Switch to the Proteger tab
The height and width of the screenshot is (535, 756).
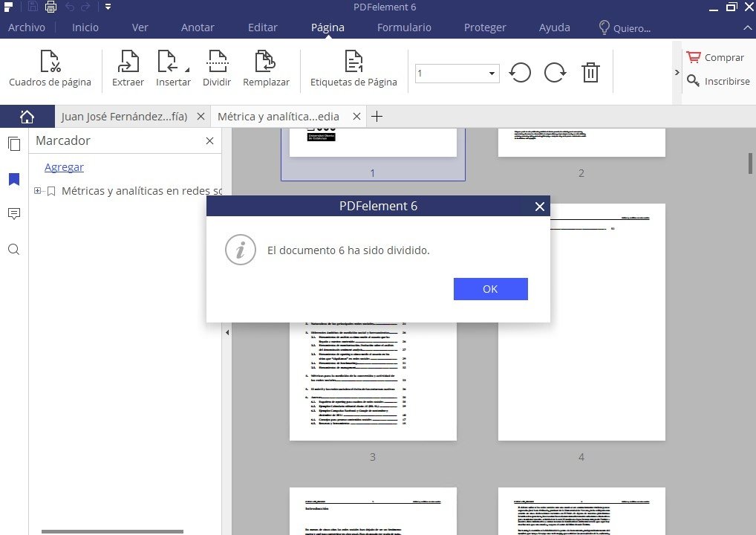click(485, 27)
